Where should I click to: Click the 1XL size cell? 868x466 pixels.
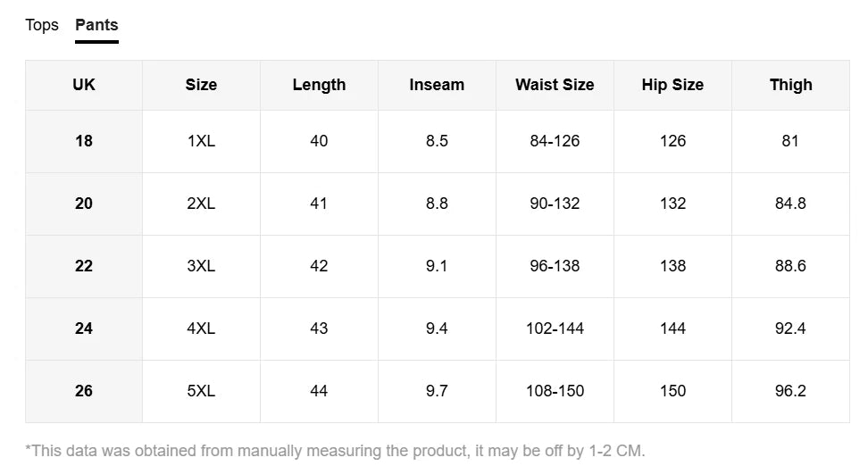click(201, 141)
